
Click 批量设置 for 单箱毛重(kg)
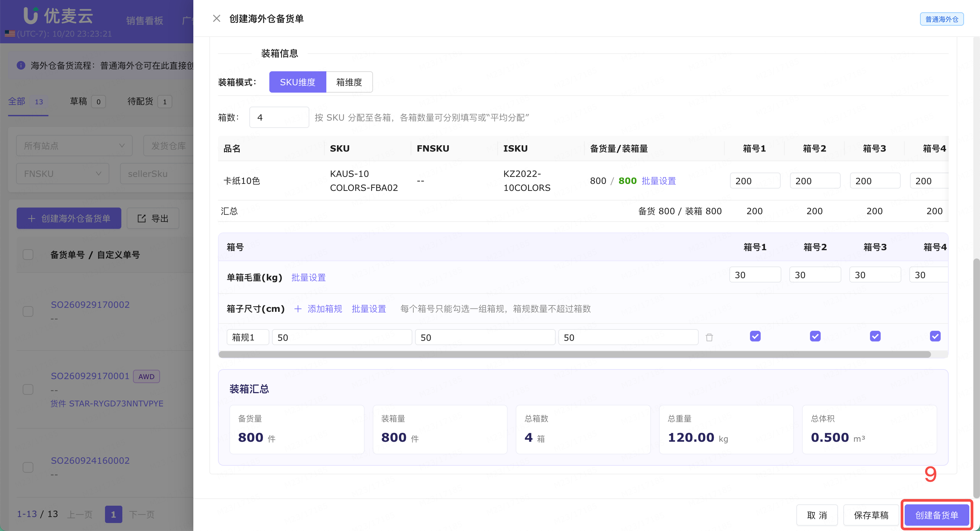click(309, 277)
